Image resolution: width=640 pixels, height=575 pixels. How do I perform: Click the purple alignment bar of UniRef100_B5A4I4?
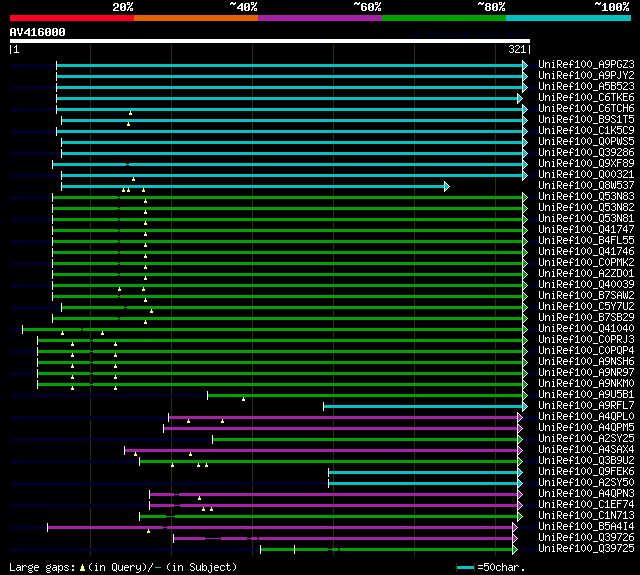point(280,528)
